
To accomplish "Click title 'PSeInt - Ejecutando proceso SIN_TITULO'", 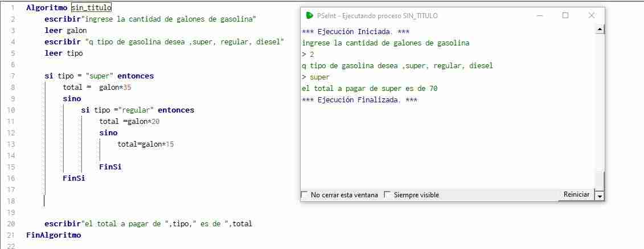I will tap(378, 15).
